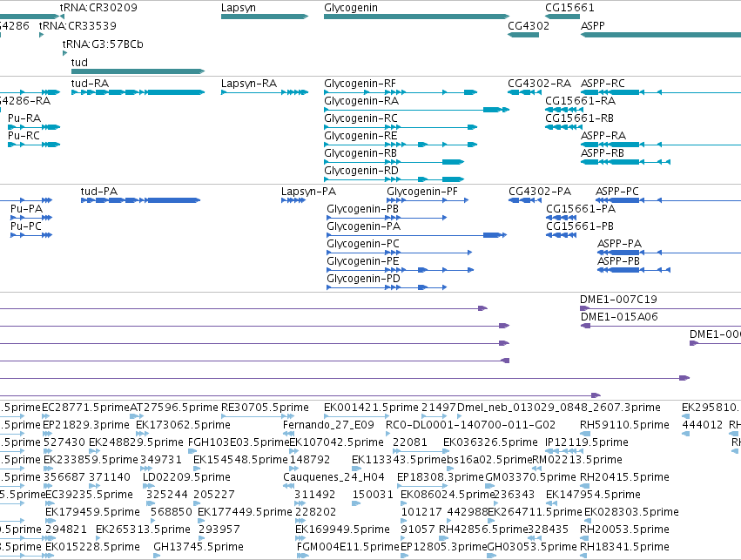Click the RE30705.5prime EST label
This screenshot has height=560, width=741.
pos(265,408)
